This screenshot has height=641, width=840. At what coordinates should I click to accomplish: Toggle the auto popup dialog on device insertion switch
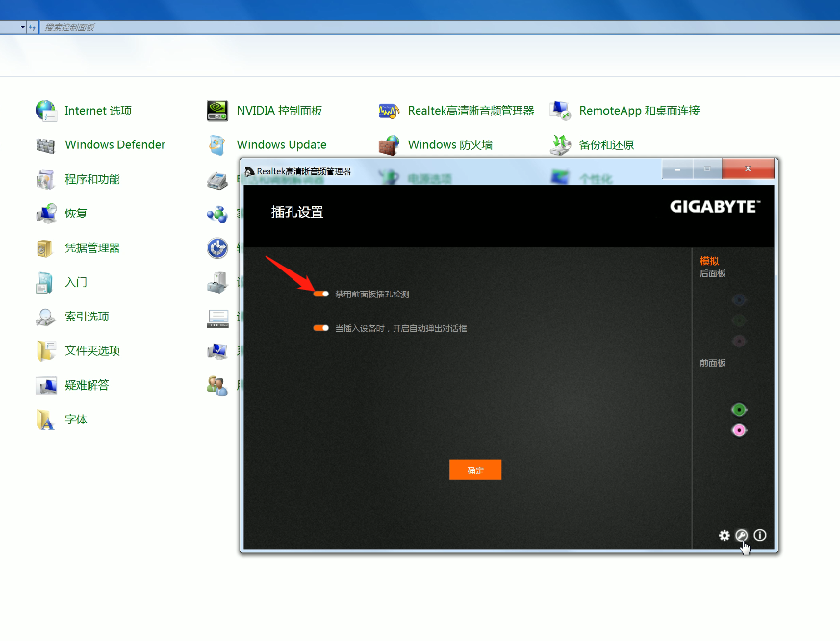pos(321,328)
